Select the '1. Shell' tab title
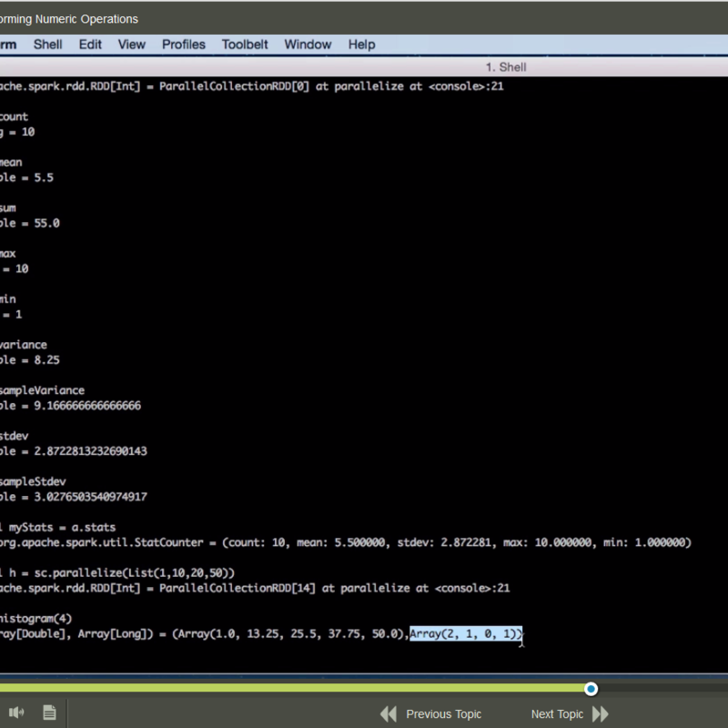Image resolution: width=728 pixels, height=728 pixels. [506, 67]
